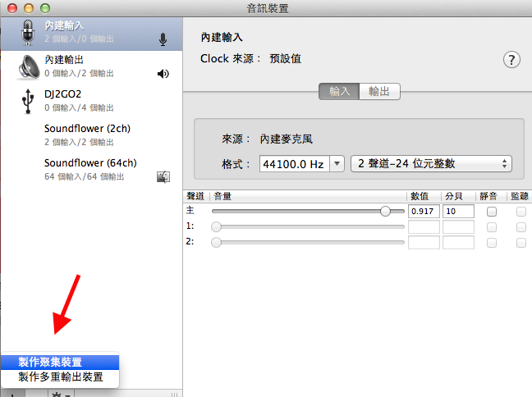Click the 數值 column header

[x=424, y=196]
